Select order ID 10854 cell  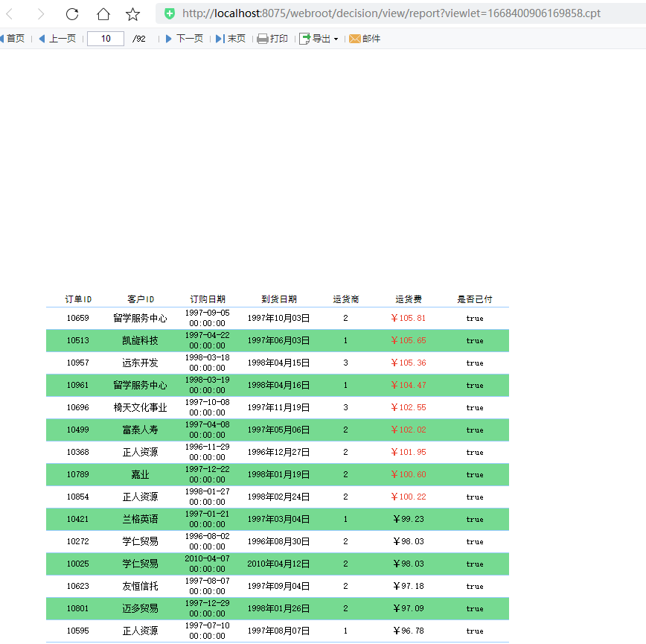(78, 497)
